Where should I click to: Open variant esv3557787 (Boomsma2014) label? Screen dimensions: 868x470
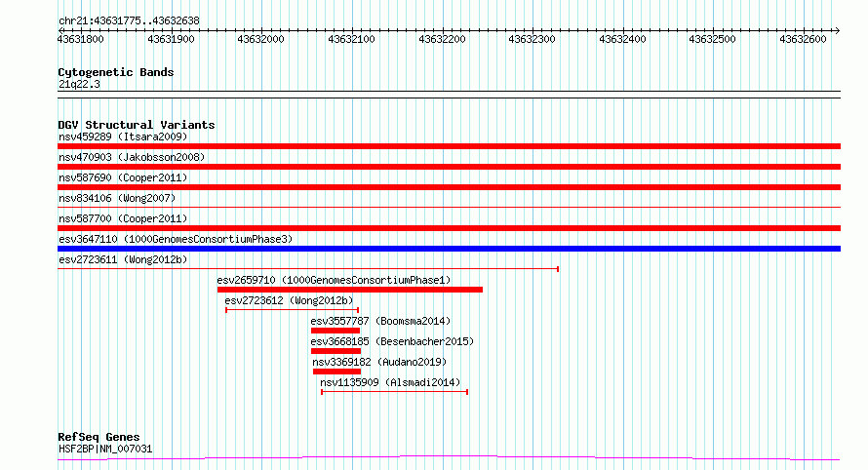(x=380, y=321)
